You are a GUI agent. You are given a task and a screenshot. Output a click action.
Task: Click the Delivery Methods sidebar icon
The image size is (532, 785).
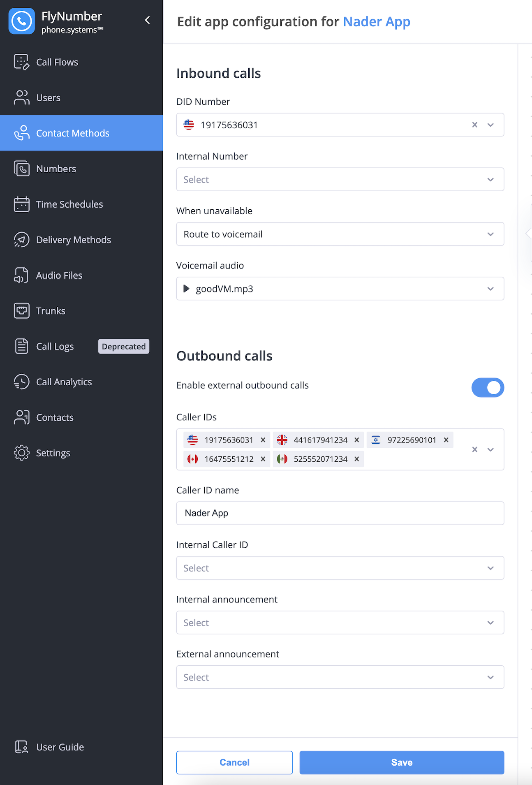pos(21,240)
